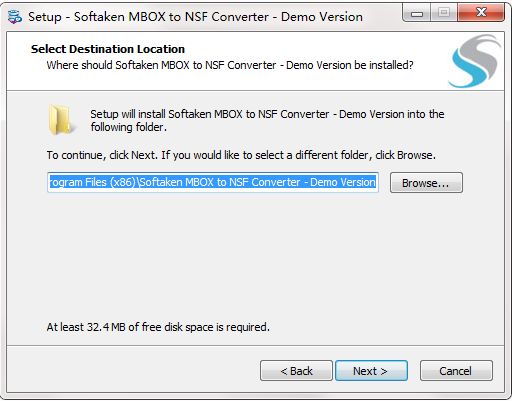Click the disabled maximize button
The height and width of the screenshot is (401, 512).
click(444, 13)
